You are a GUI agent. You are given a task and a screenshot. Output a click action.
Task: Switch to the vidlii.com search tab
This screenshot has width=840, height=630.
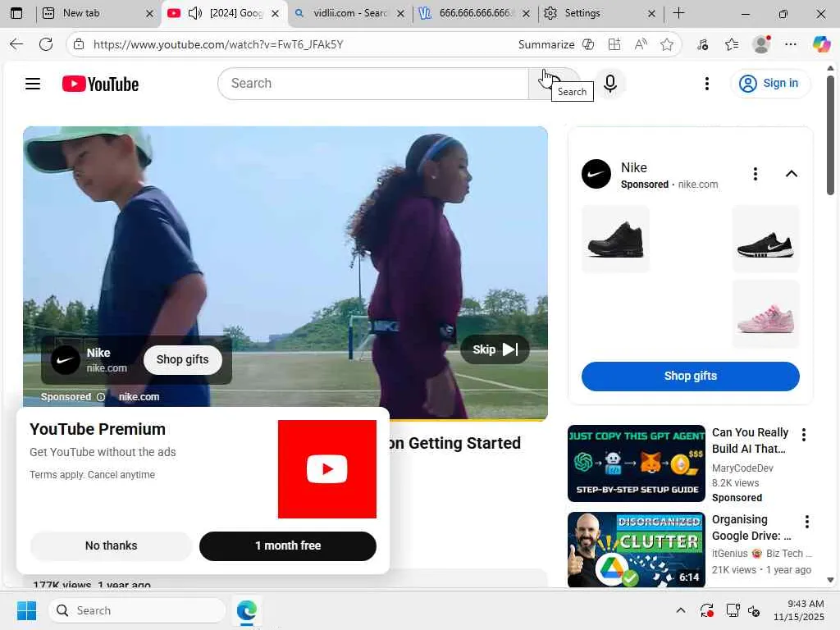click(x=349, y=13)
